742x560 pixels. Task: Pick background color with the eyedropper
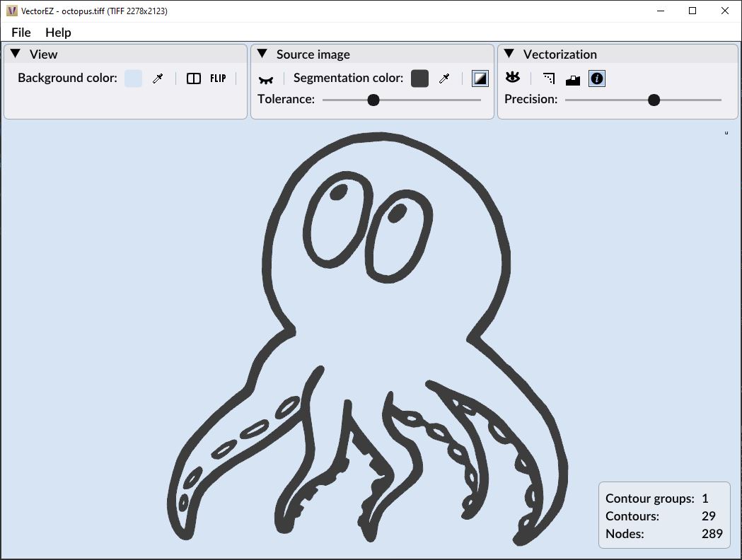(x=158, y=78)
